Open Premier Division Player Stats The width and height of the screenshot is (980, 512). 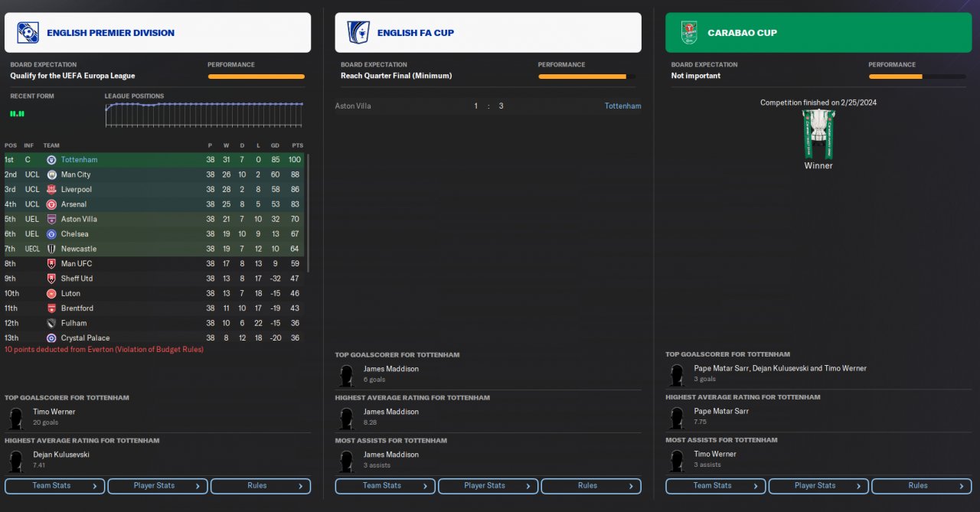tap(158, 486)
